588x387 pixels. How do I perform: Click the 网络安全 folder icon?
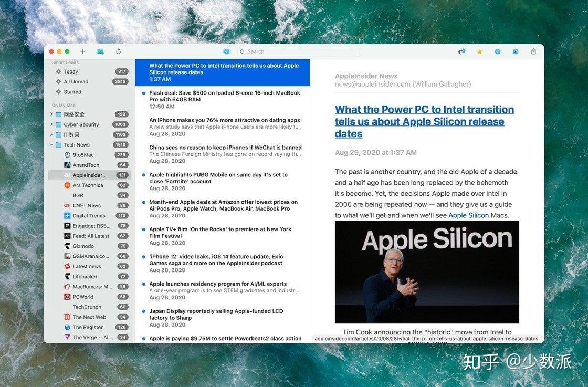click(58, 114)
